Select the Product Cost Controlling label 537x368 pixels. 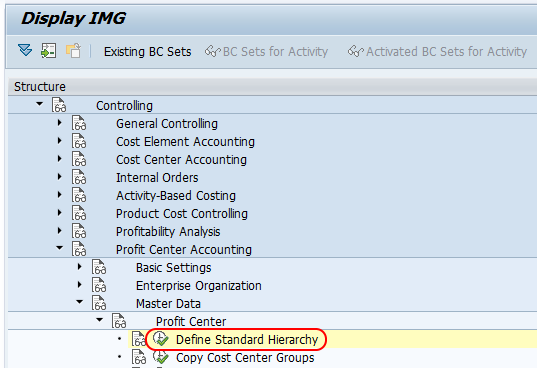(x=182, y=214)
